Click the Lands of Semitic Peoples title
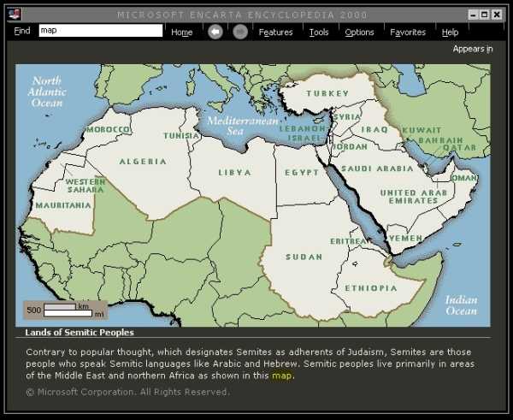The image size is (513, 420). pyautogui.click(x=80, y=333)
